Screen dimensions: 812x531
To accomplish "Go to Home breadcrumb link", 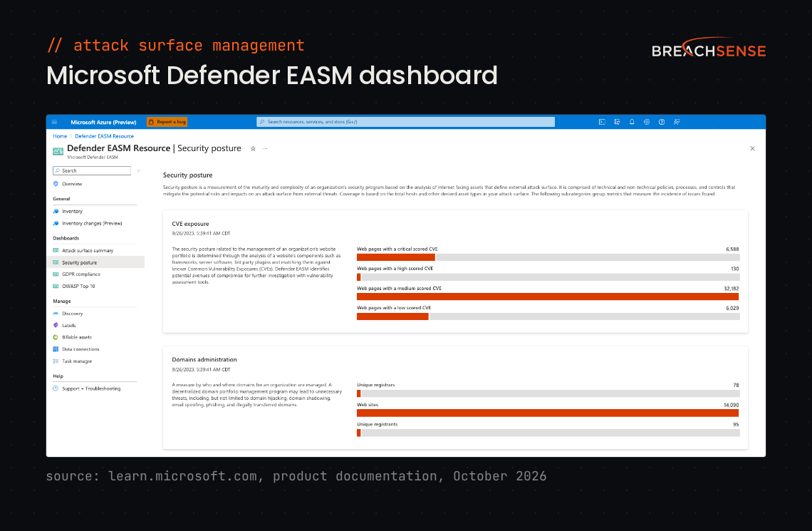I will click(x=60, y=136).
